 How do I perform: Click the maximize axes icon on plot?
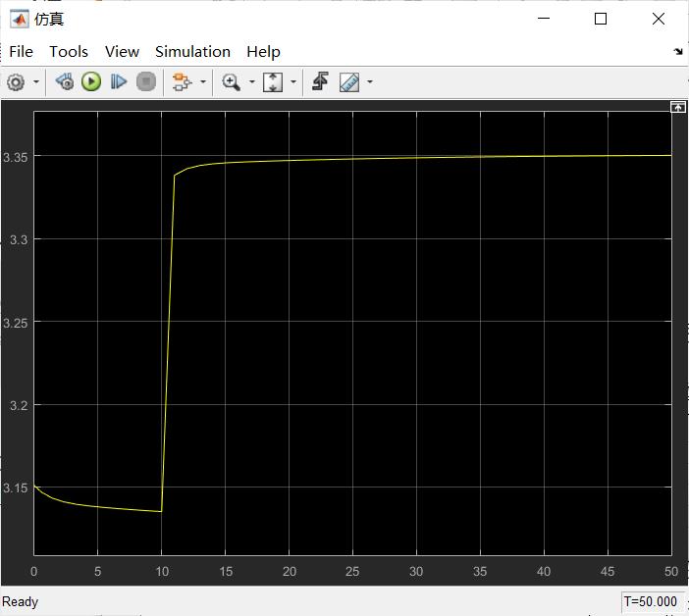tap(677, 107)
